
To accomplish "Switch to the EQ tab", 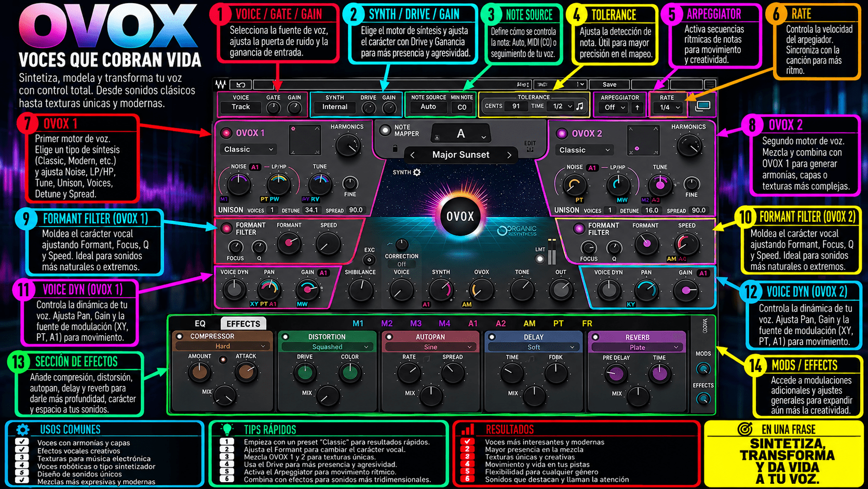I will click(200, 324).
